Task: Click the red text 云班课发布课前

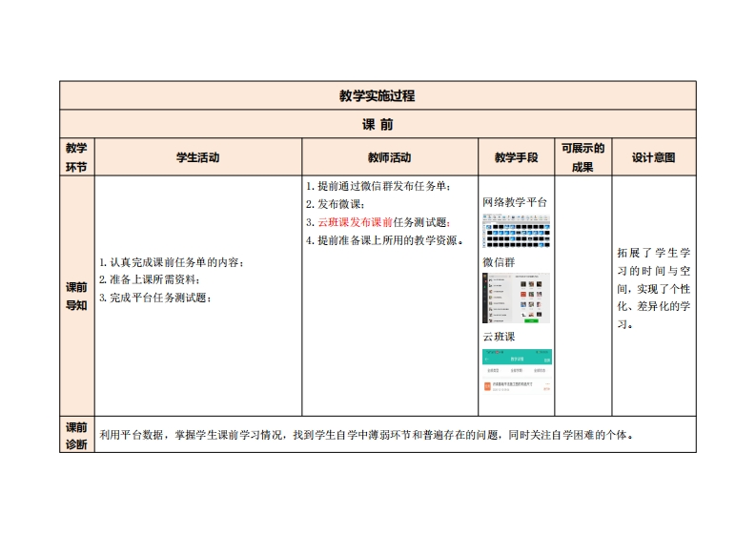Action: tap(355, 222)
